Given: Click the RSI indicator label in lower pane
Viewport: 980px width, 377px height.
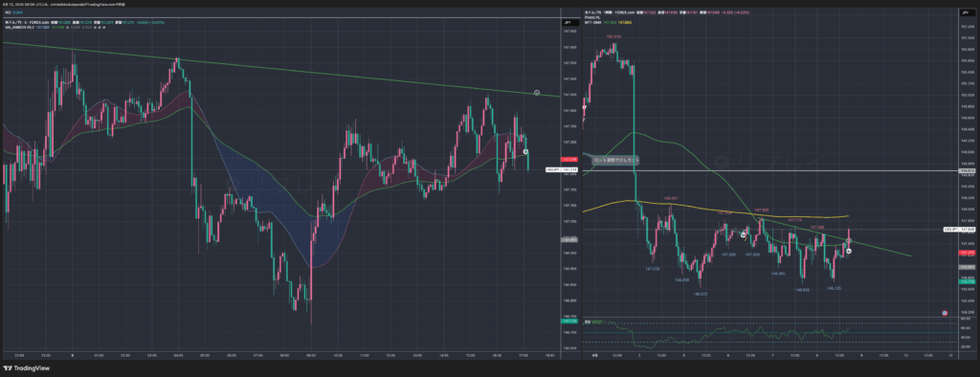Looking at the screenshot, I should coord(588,322).
